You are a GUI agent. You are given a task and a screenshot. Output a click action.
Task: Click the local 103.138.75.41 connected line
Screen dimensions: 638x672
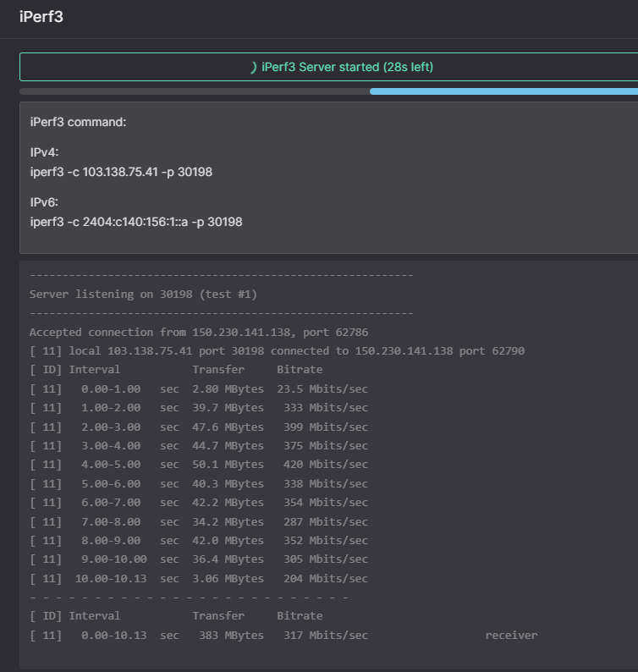(x=277, y=351)
